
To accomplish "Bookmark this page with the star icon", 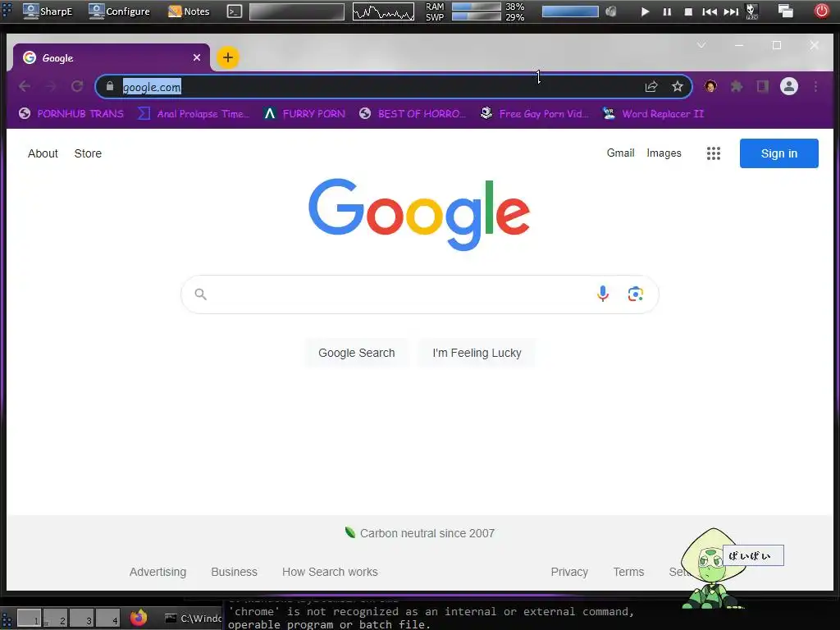I will point(677,86).
